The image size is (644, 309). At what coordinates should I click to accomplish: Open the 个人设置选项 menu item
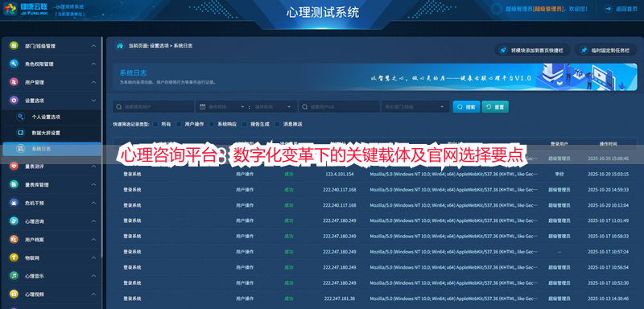pos(51,117)
